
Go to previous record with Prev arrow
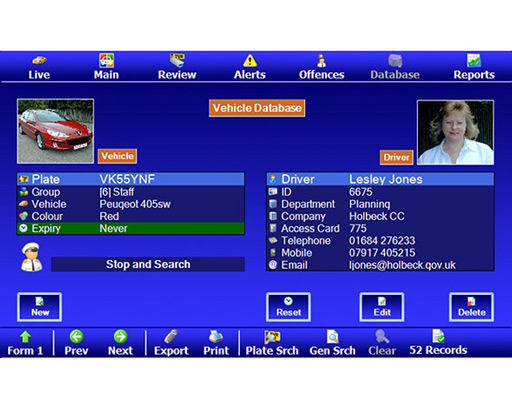click(x=76, y=337)
